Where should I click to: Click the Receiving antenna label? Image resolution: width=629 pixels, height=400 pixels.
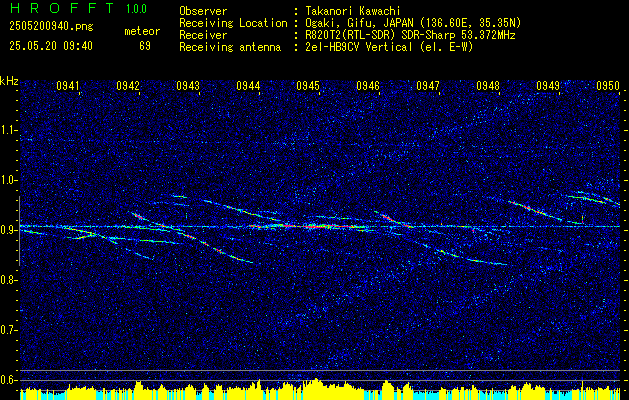tap(230, 47)
